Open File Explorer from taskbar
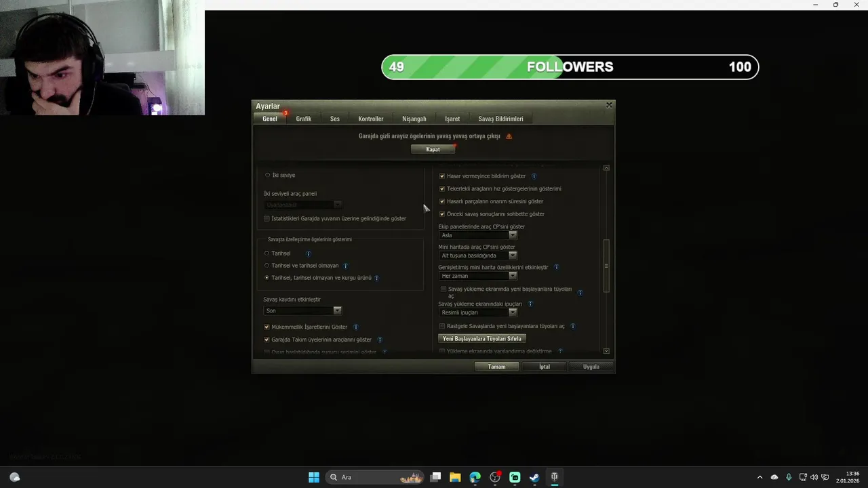The height and width of the screenshot is (488, 868). (x=455, y=477)
